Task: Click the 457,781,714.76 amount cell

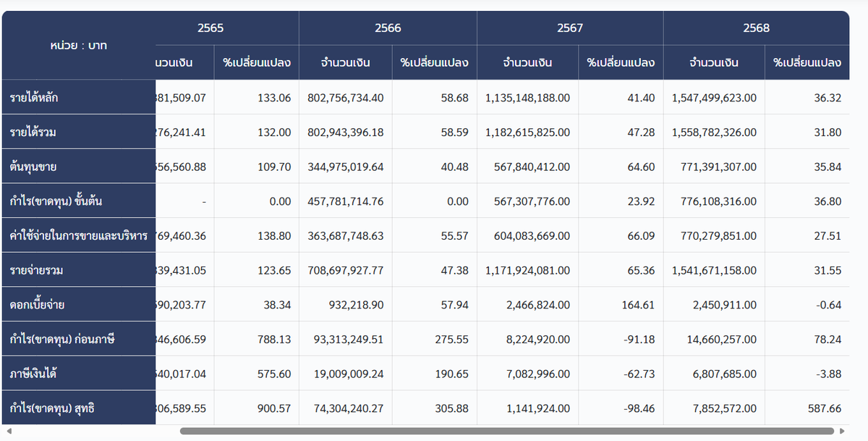Action: point(346,201)
